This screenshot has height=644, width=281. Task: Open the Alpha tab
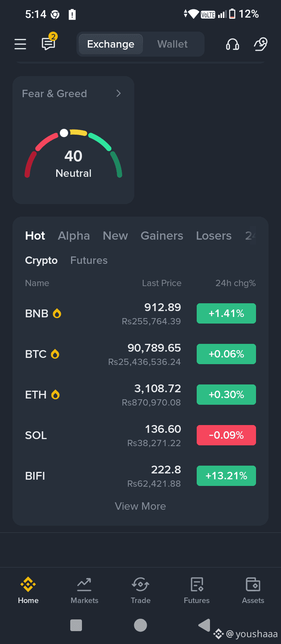pyautogui.click(x=74, y=236)
